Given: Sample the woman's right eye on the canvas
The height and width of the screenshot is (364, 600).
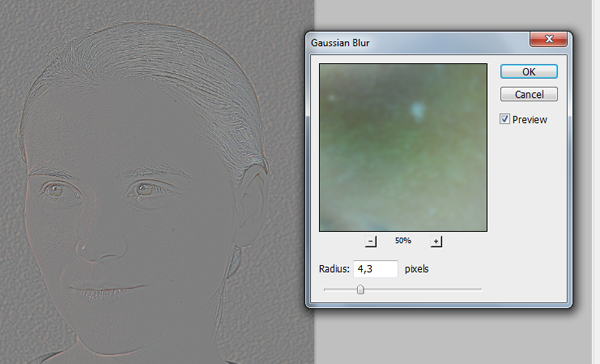Looking at the screenshot, I should [x=57, y=190].
